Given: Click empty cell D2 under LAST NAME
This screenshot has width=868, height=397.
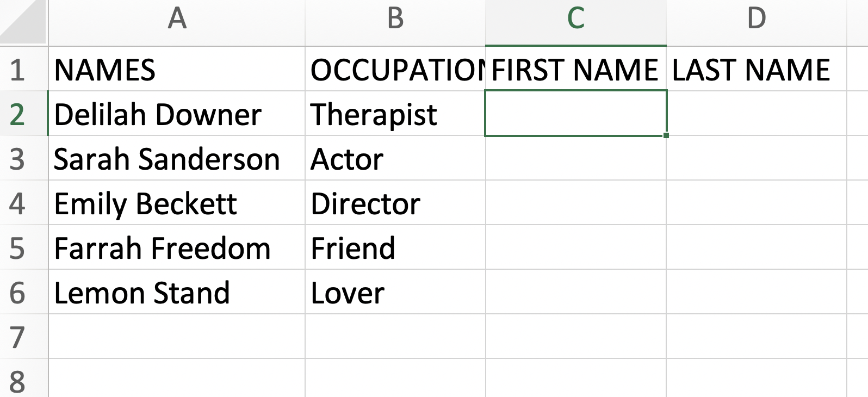Looking at the screenshot, I should tap(757, 114).
